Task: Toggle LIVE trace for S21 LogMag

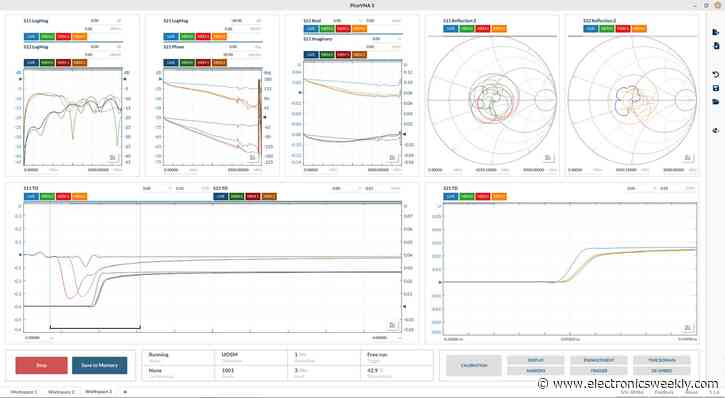Action: click(171, 37)
